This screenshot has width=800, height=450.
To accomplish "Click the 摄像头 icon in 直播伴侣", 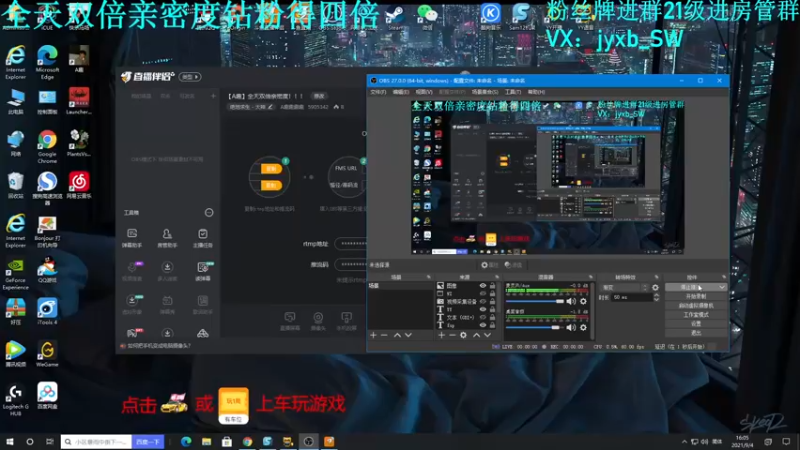I will pyautogui.click(x=318, y=321).
